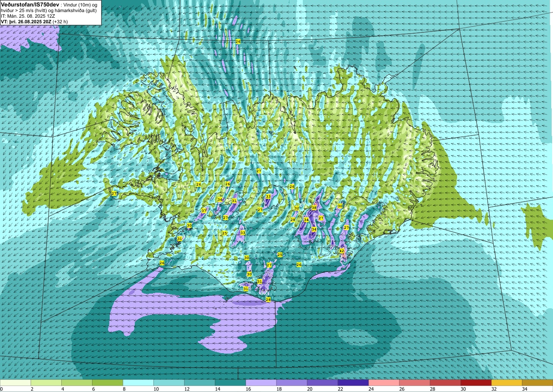Pick the deep indigo 22–24 legend swatch
Screen dimensions: 553x392
click(x=353, y=383)
